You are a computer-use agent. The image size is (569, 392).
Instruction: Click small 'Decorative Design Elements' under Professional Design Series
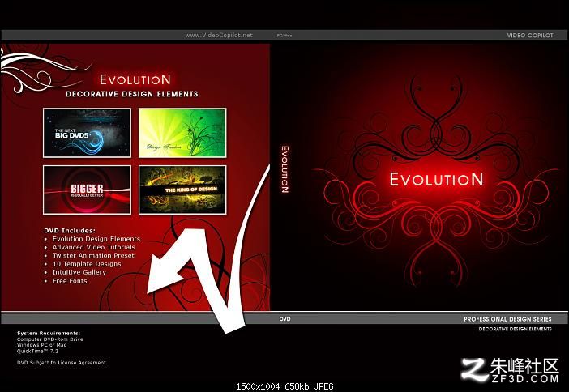(515, 329)
